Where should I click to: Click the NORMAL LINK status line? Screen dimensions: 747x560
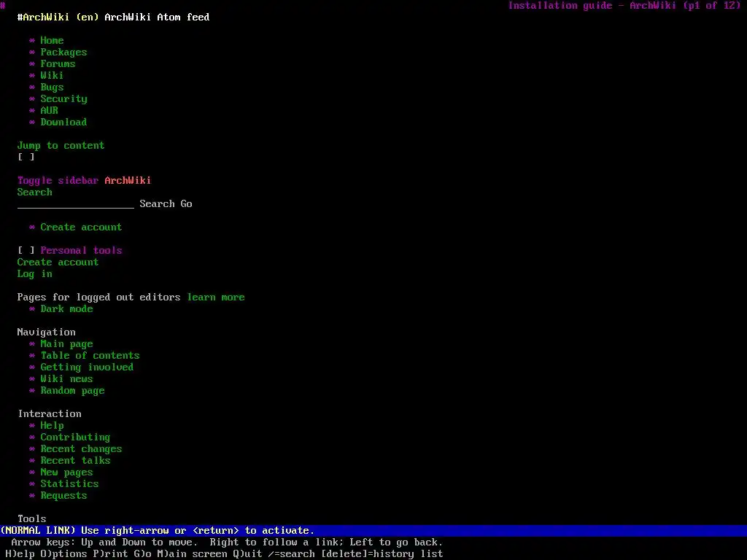coord(373,531)
